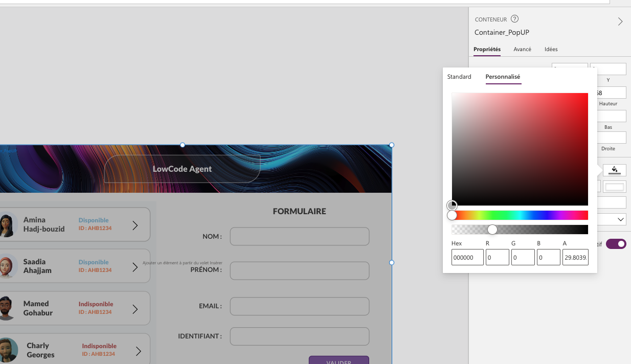Click the help icon next to CONTENEUR

pyautogui.click(x=515, y=19)
